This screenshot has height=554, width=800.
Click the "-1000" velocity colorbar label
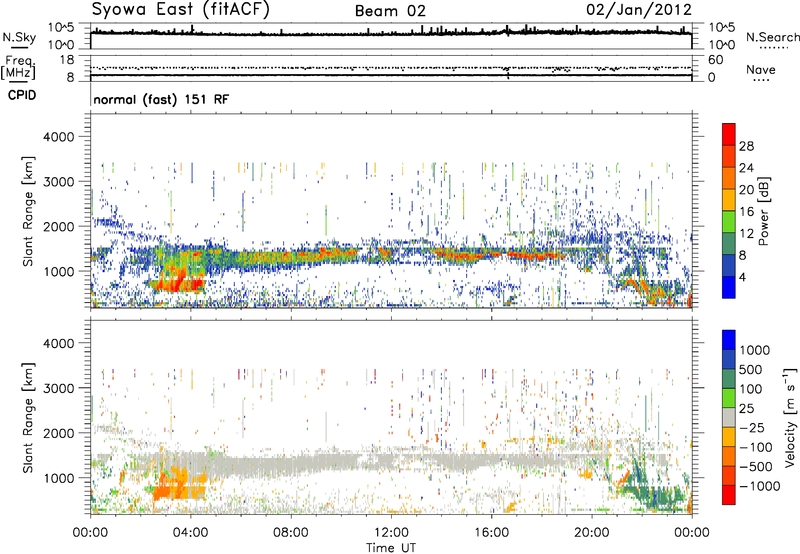pyautogui.click(x=759, y=486)
